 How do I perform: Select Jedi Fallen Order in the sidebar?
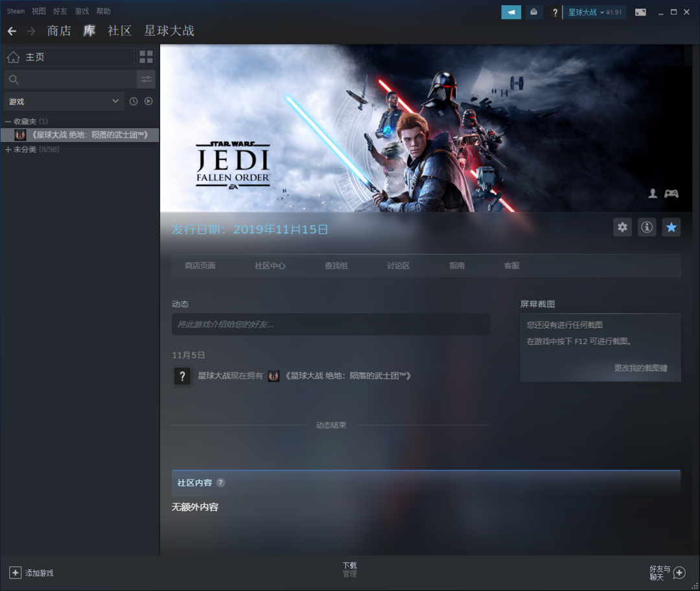[x=84, y=135]
